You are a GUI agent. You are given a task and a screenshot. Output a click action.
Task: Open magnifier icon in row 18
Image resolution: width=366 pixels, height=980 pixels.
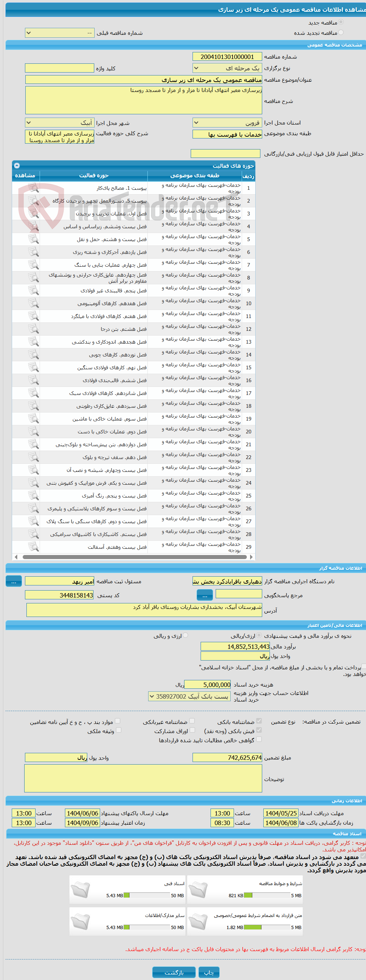click(x=33, y=406)
